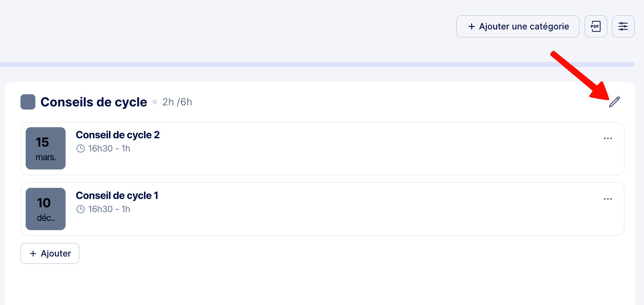Open the Conseil de cycle 1 title

click(x=117, y=195)
